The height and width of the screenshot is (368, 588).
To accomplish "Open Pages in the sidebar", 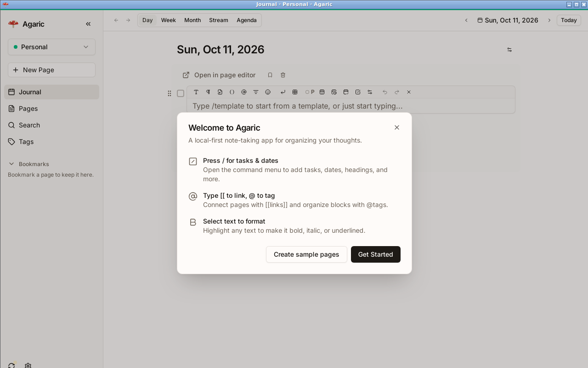I will click(51, 109).
